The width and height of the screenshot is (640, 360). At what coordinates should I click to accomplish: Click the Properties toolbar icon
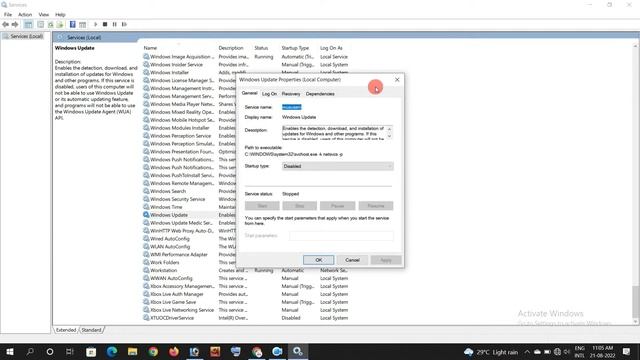pyautogui.click(x=40, y=24)
